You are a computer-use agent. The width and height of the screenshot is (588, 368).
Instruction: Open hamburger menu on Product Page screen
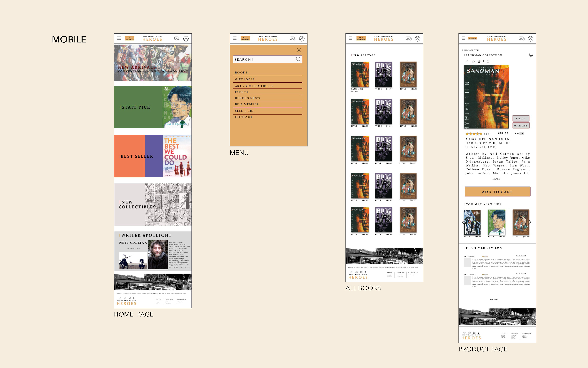pos(463,38)
